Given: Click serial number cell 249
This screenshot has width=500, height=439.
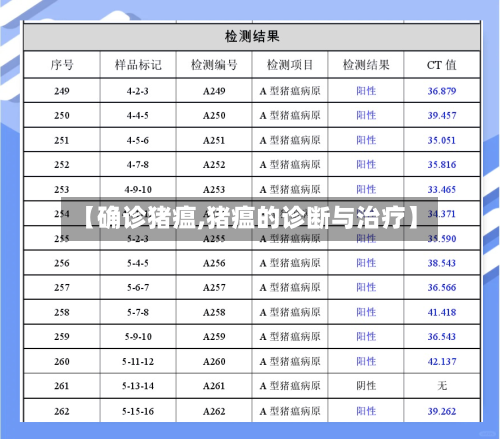Looking at the screenshot, I should point(62,91).
